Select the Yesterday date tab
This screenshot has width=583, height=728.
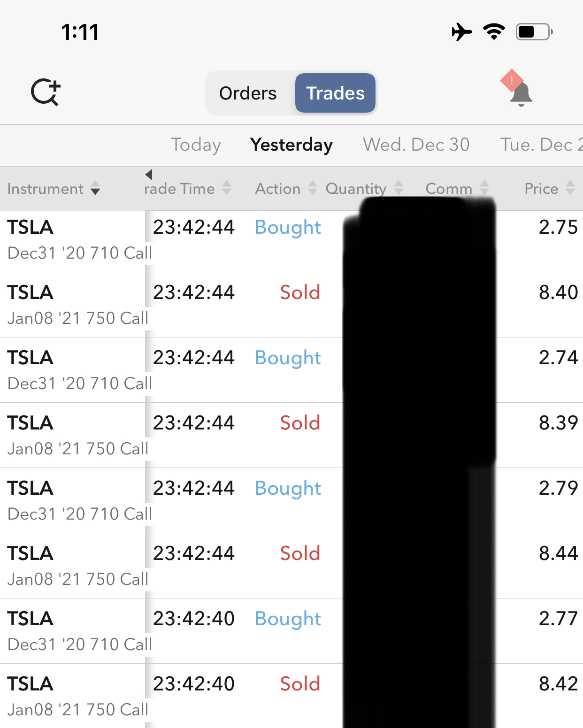(291, 145)
